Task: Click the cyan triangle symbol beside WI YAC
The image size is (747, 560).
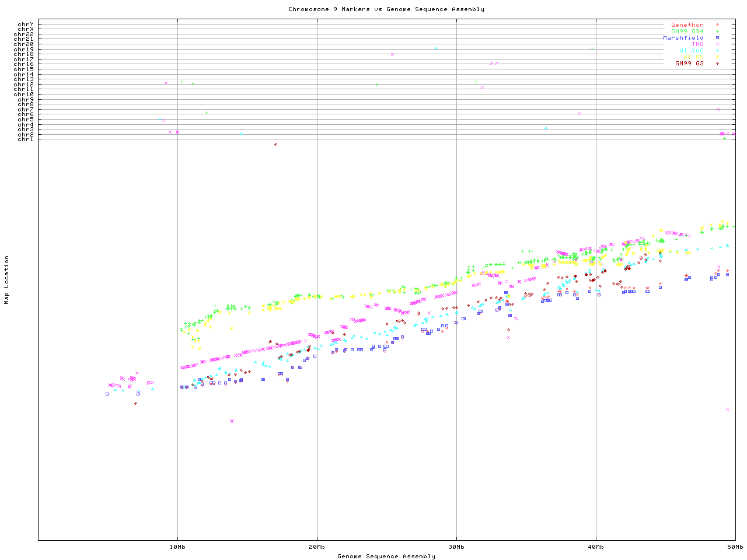Action: point(717,51)
